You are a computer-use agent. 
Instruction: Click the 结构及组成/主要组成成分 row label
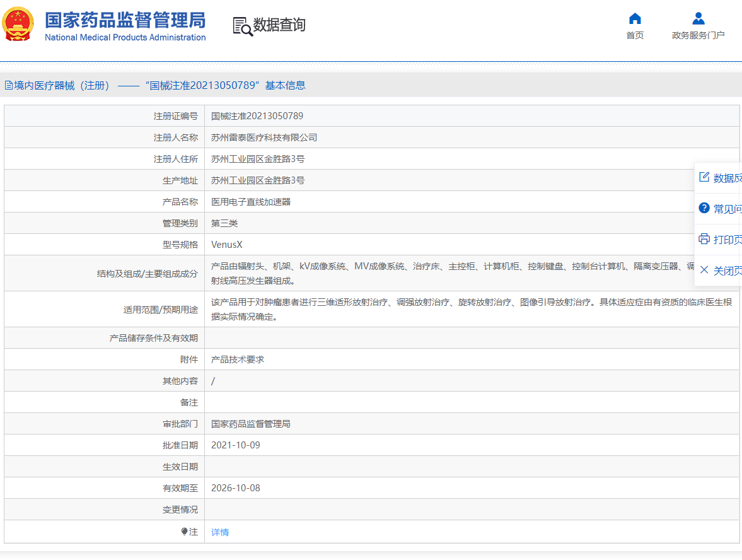pos(147,274)
